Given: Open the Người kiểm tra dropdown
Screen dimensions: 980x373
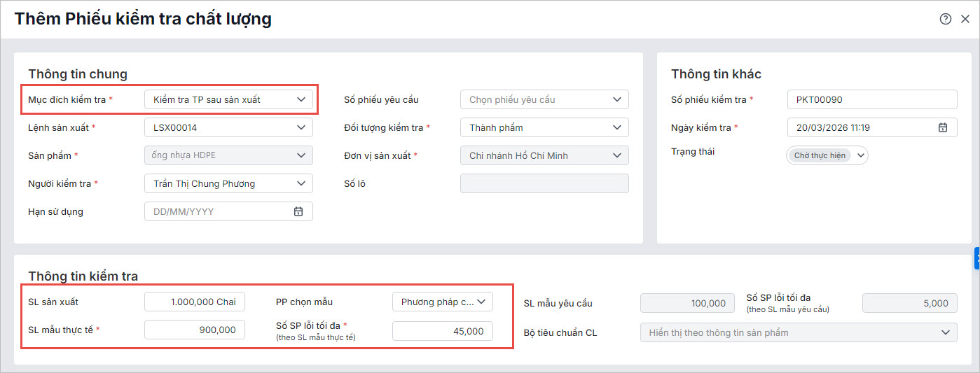Looking at the screenshot, I should pyautogui.click(x=228, y=183).
